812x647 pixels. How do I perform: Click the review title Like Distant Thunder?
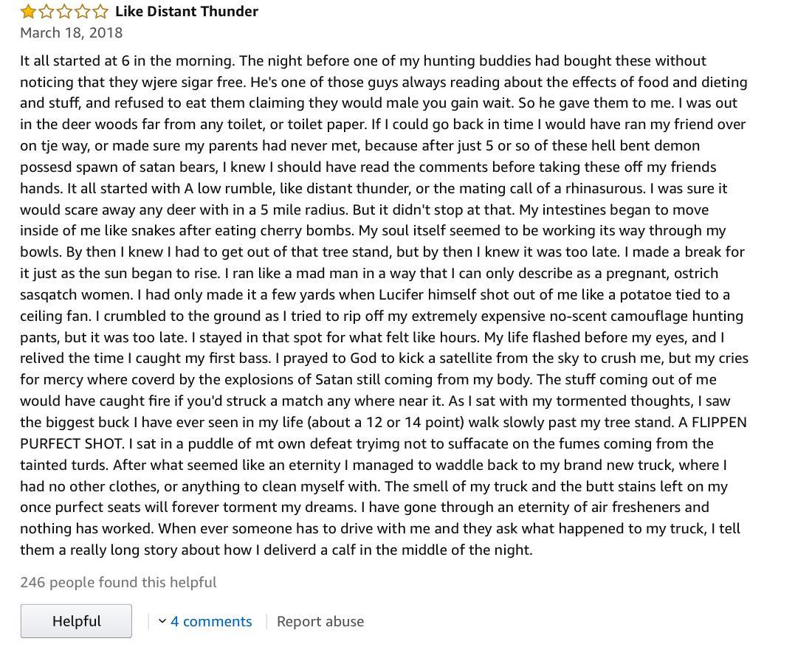pyautogui.click(x=187, y=11)
